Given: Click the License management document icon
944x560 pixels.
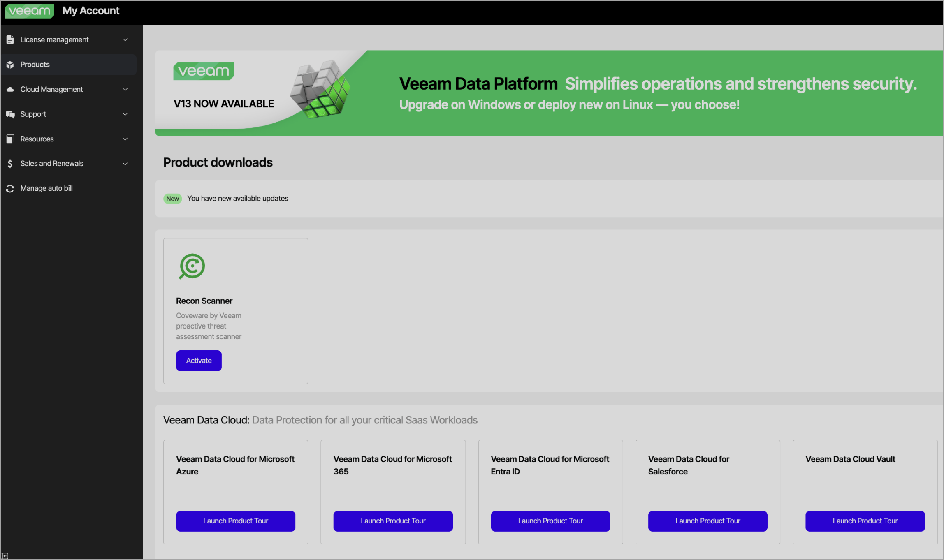Looking at the screenshot, I should 10,39.
